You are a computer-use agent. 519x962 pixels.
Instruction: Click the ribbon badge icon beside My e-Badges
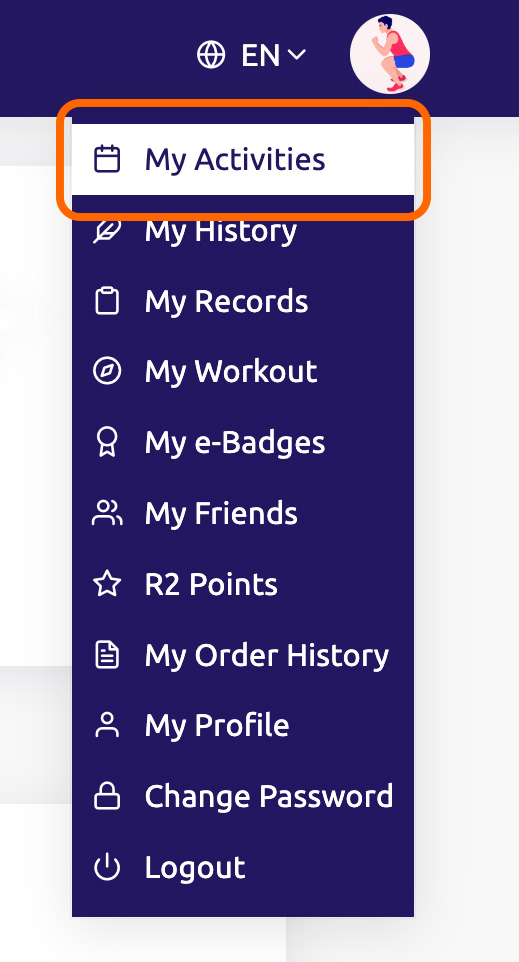tap(107, 442)
